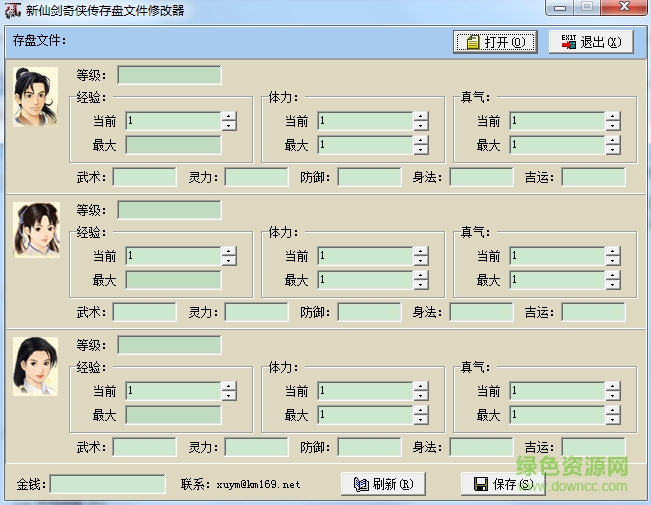Focus middle character's 经验 最大 field
The height and width of the screenshot is (505, 651).
[173, 280]
